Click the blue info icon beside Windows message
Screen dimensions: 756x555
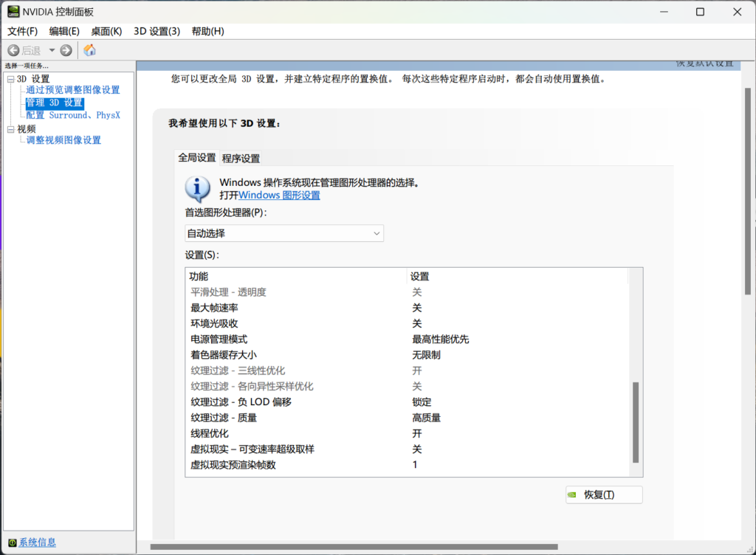[x=197, y=189]
